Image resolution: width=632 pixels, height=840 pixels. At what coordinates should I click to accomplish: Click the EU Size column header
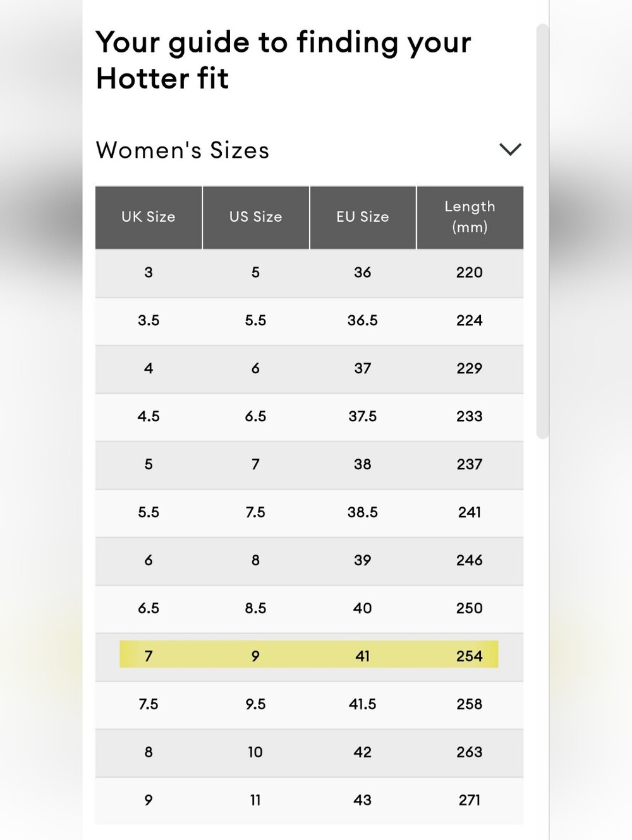[x=363, y=217]
